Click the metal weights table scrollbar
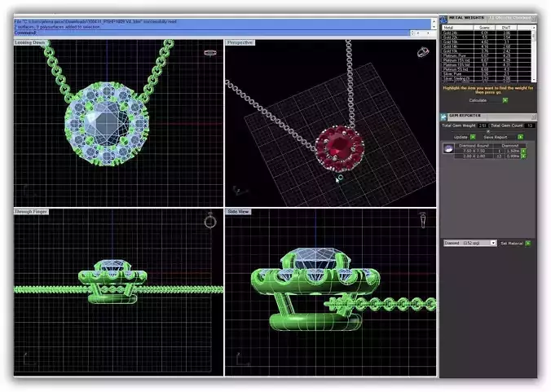Viewport: 551px width, 392px height. (x=533, y=54)
